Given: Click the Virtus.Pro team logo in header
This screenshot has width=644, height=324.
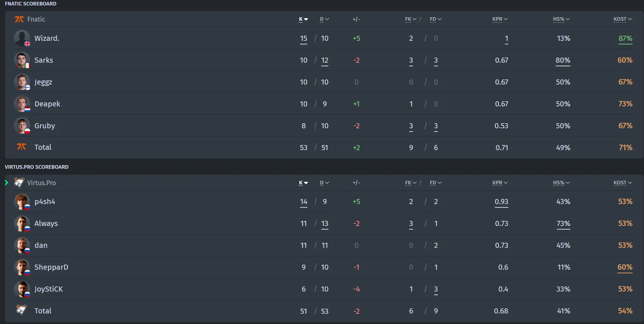Looking at the screenshot, I should tap(19, 183).
